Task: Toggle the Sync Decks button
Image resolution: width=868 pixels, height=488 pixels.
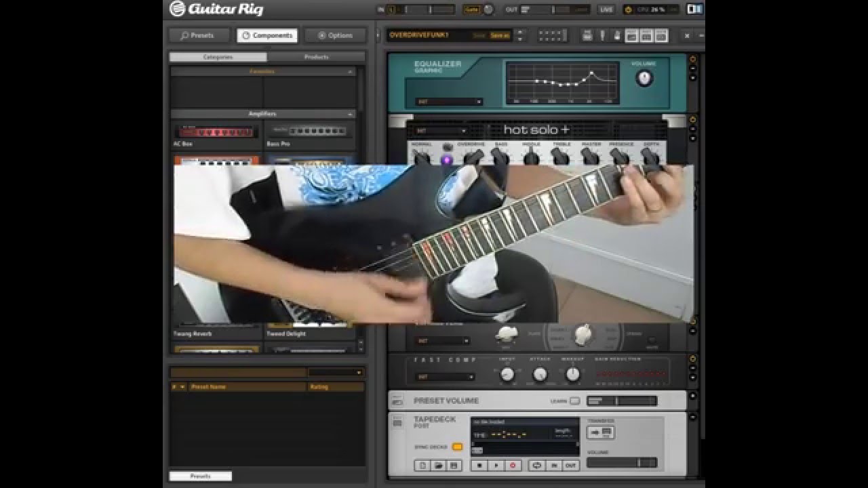Action: point(457,447)
